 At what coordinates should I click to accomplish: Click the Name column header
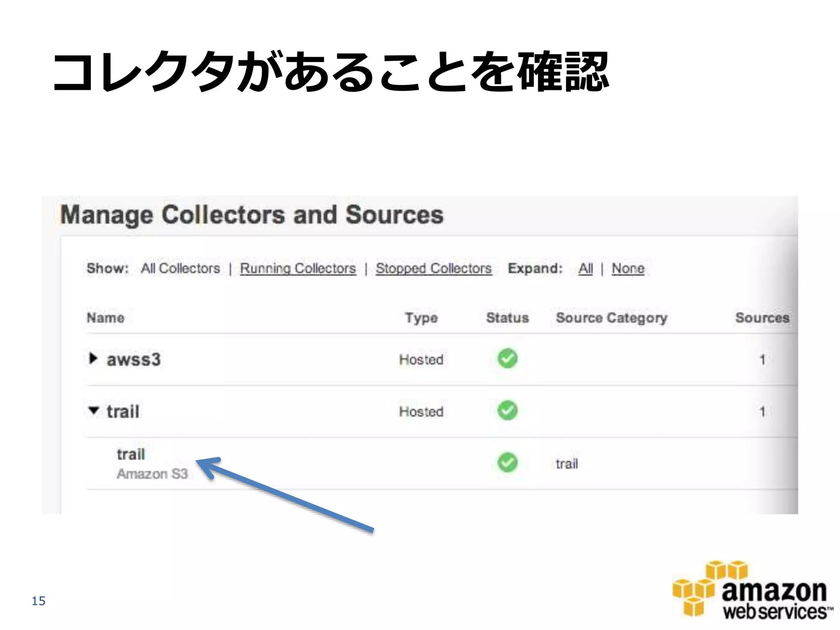(x=105, y=318)
